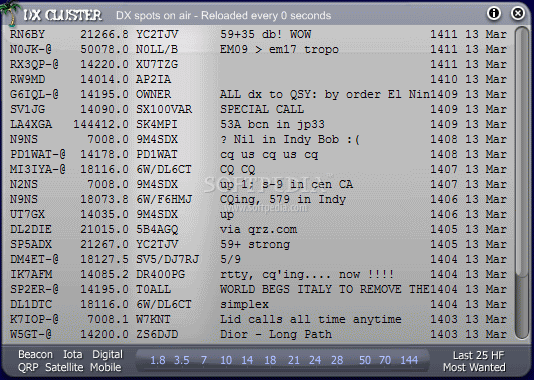Click DX call SK4MPI
The image size is (534, 380).
(157, 124)
